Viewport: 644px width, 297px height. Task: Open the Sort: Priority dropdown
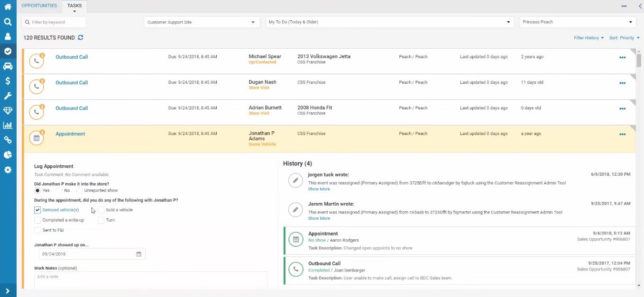tap(624, 38)
